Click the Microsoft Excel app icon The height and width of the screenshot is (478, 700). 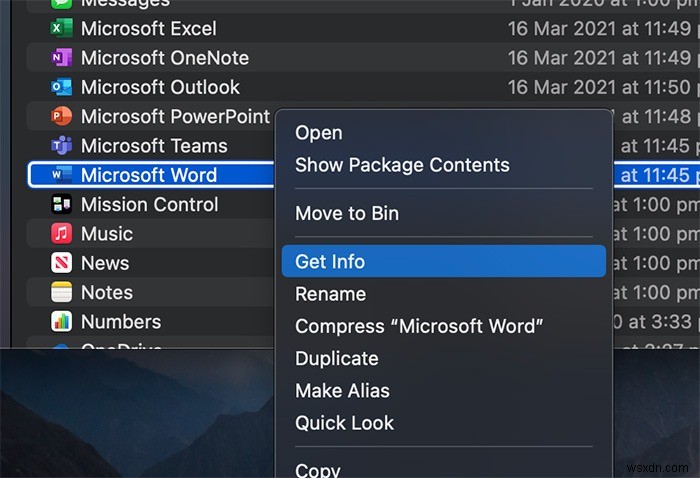[62, 29]
